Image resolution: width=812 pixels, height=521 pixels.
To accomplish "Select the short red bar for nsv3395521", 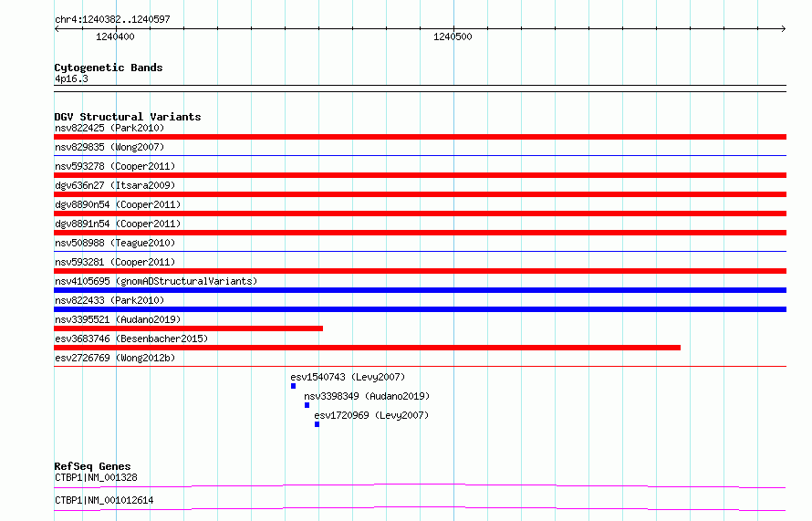I will point(189,328).
